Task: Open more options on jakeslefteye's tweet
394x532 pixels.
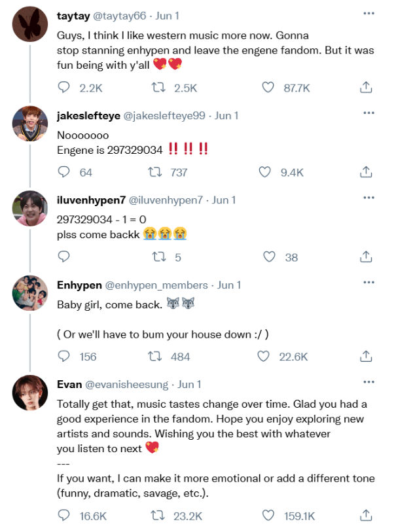Action: tap(368, 113)
